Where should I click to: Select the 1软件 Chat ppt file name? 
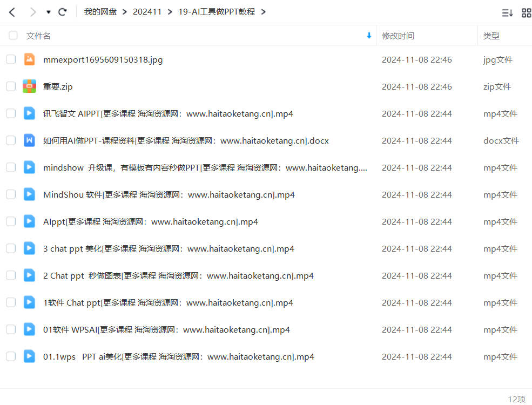(x=168, y=302)
